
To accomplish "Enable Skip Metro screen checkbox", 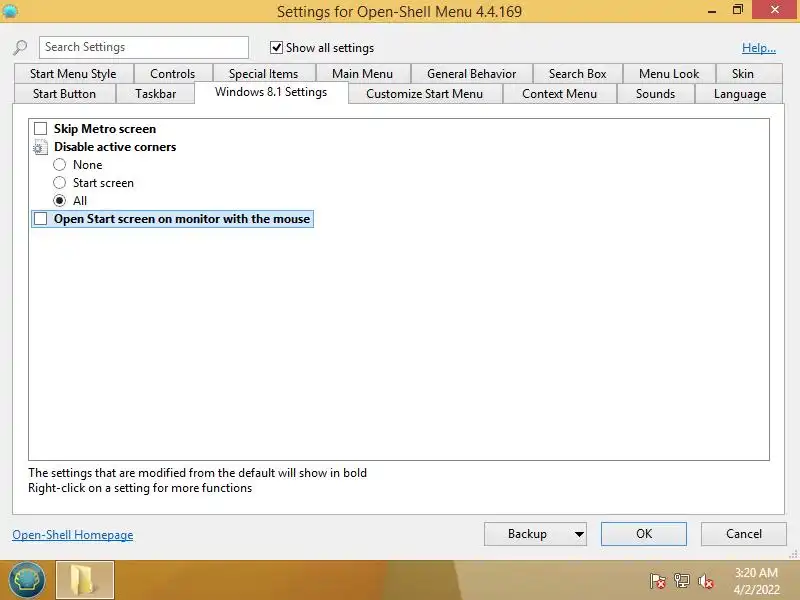I will pos(40,129).
